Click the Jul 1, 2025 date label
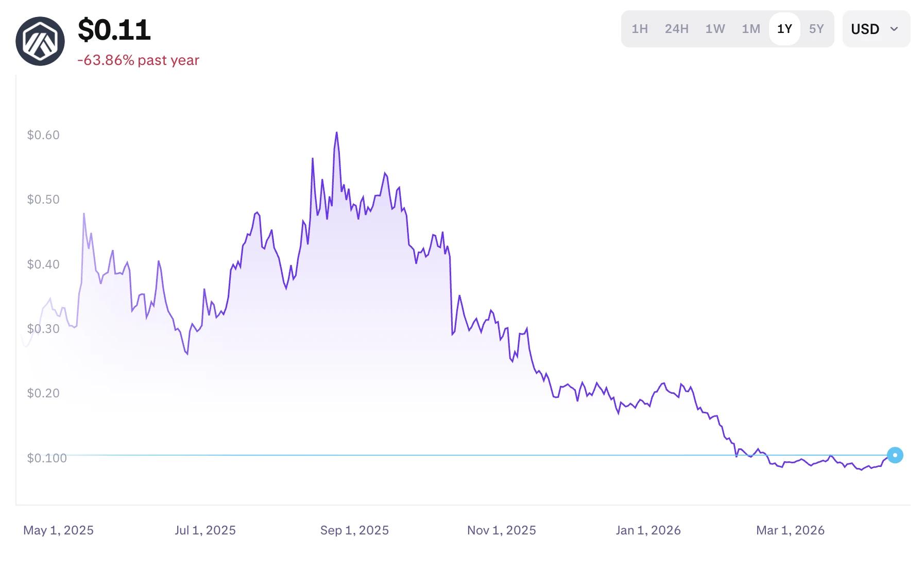The width and height of the screenshot is (924, 570). coord(205,530)
